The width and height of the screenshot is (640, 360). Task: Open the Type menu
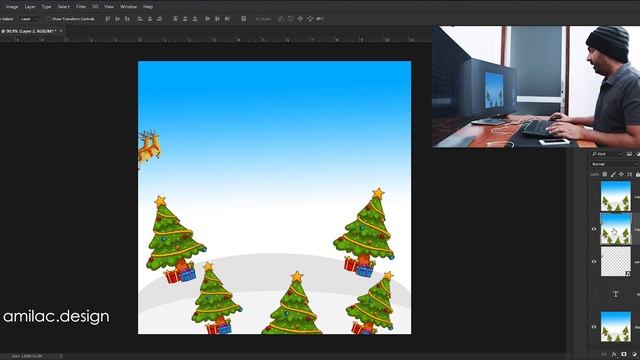47,7
